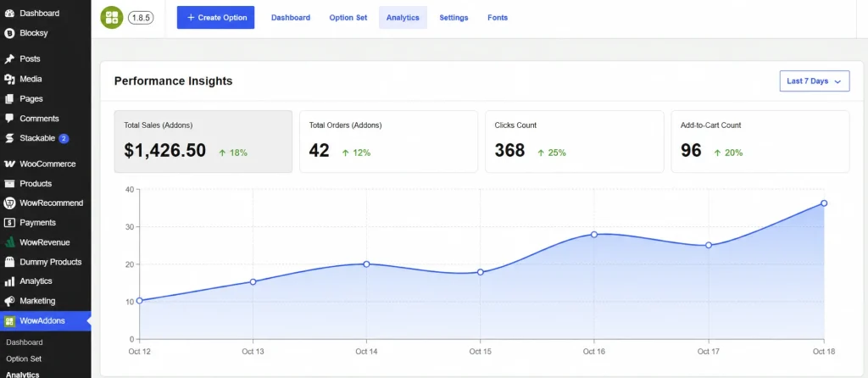Click the Oct 17 data point on chart
Screen dimensions: 868x378
tap(709, 245)
